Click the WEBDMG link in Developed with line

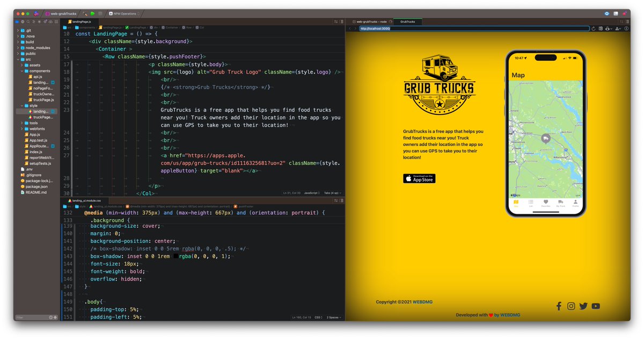coord(510,315)
